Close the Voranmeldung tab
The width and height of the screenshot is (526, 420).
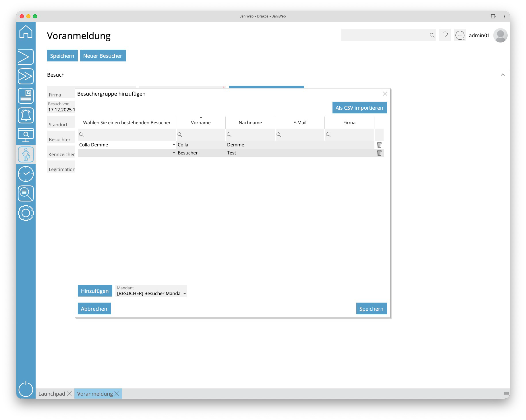pyautogui.click(x=117, y=394)
